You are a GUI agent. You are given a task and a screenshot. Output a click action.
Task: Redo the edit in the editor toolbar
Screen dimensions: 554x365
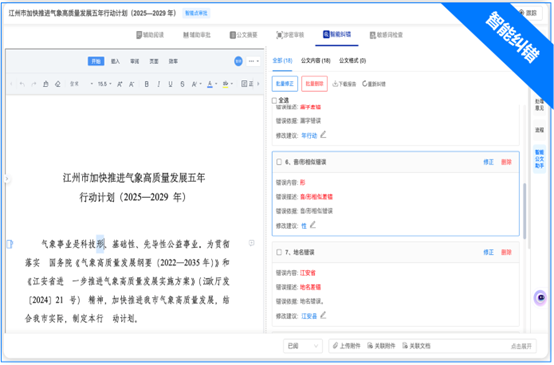[x=34, y=84]
